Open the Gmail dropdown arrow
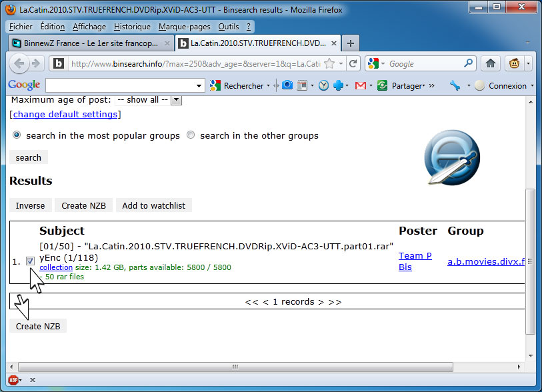The width and height of the screenshot is (542, 392). (371, 85)
